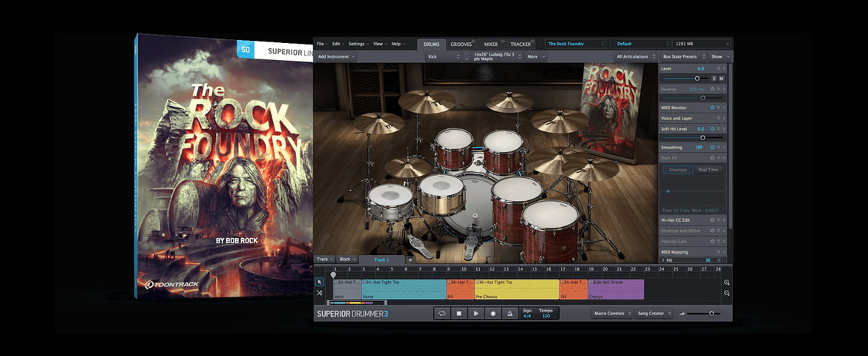
Task: Toggle Velocity Gate power button
Action: (712, 241)
